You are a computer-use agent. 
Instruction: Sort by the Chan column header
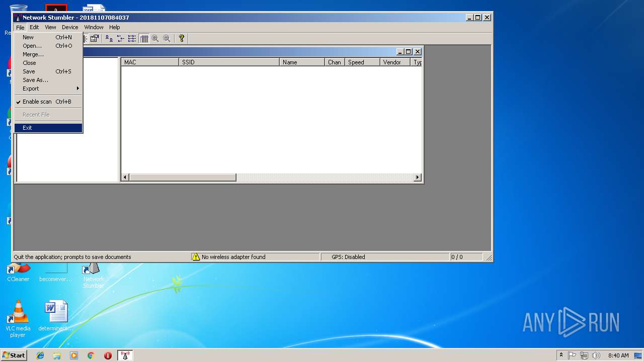tap(335, 62)
